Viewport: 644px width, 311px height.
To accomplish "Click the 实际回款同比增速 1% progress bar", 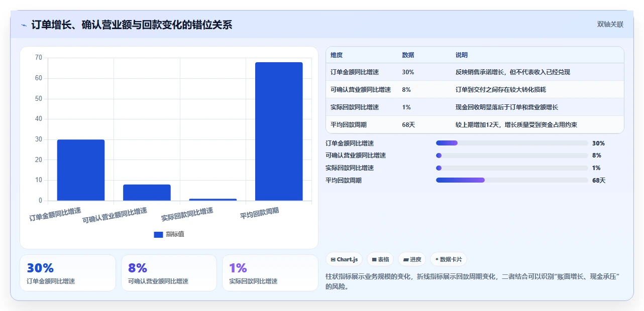I will 512,168.
